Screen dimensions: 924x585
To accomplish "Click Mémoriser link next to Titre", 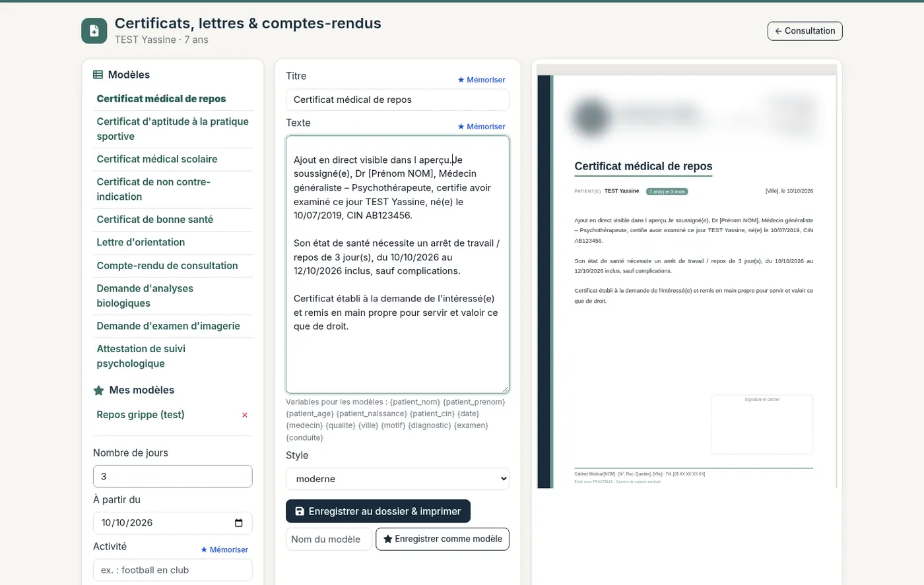I will 481,80.
